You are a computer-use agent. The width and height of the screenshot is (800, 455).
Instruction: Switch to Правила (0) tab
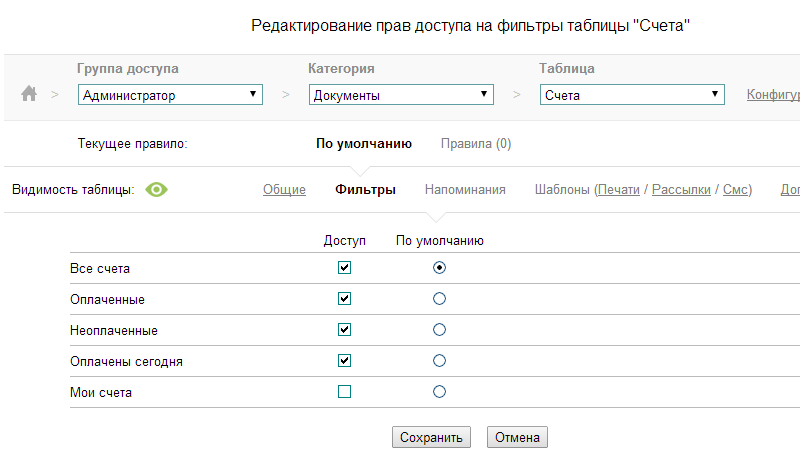[x=476, y=144]
